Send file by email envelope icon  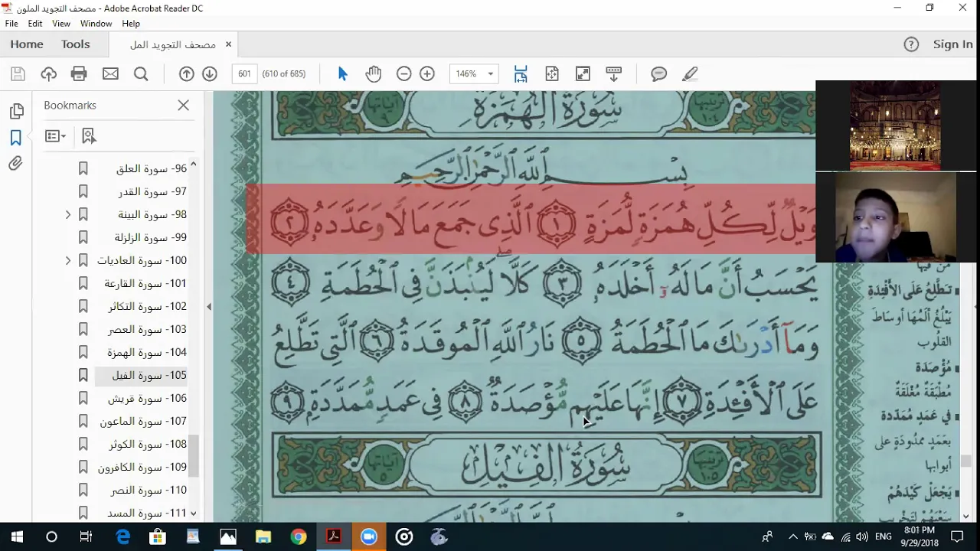[x=110, y=73]
